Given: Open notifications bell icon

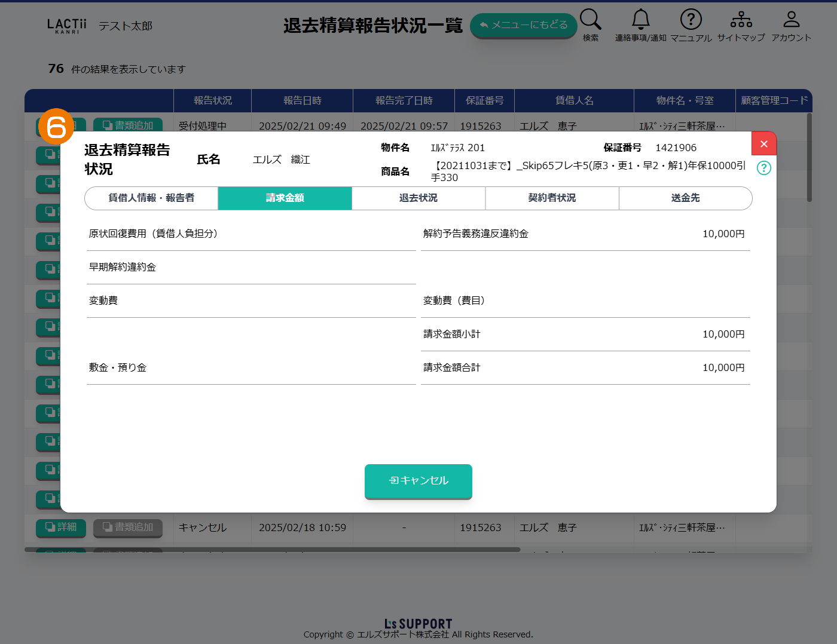Looking at the screenshot, I should coord(640,20).
